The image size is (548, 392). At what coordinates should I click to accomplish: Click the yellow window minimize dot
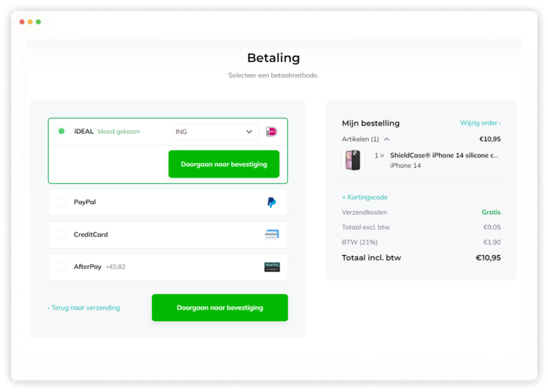click(30, 22)
